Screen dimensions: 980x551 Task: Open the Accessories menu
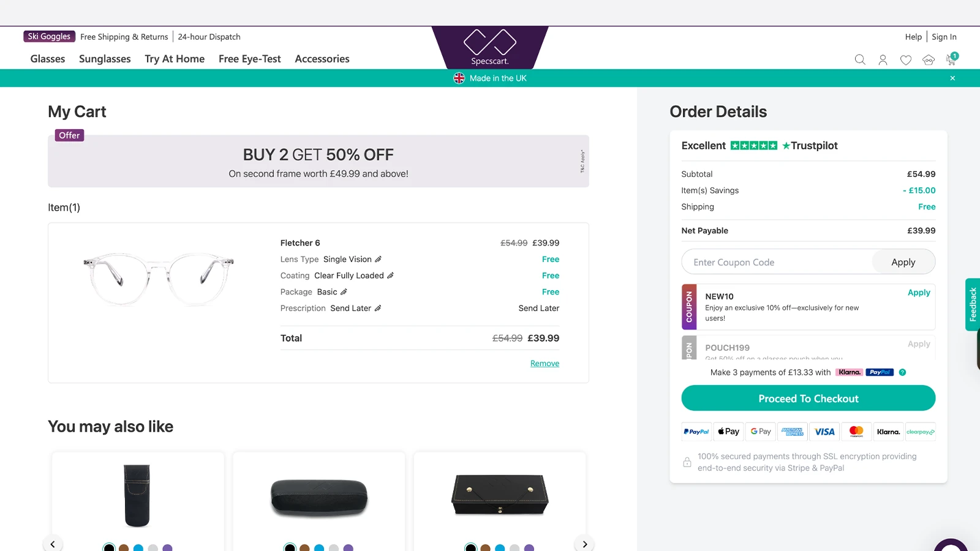tap(322, 59)
